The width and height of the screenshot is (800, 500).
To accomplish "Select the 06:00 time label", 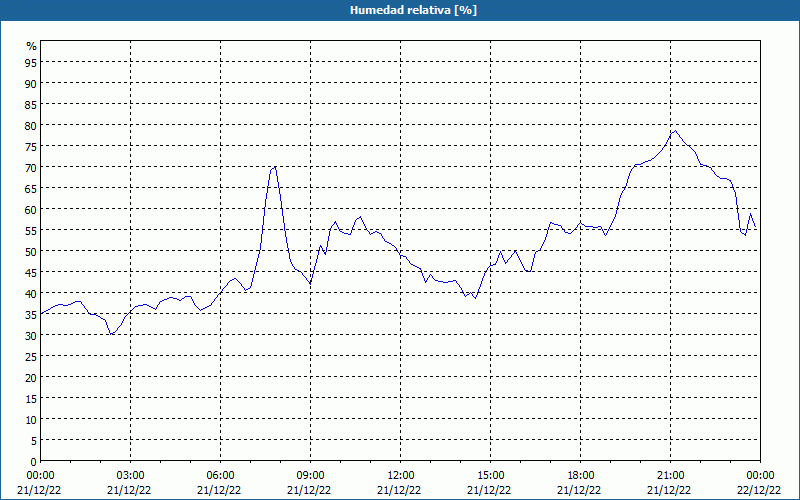I will tap(220, 476).
